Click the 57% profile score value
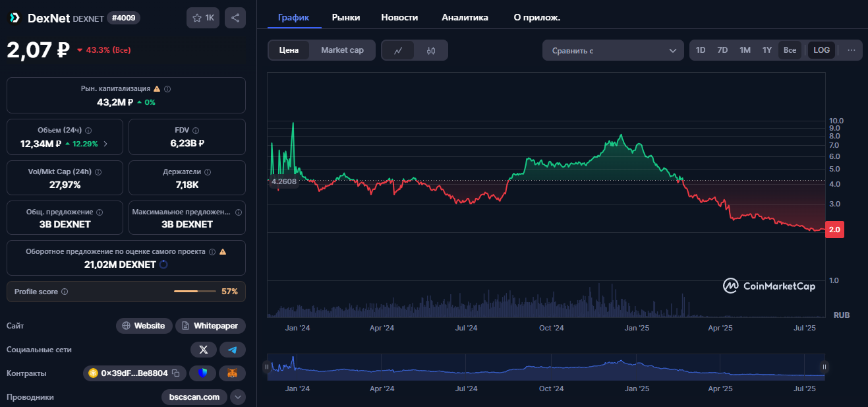 pos(229,292)
